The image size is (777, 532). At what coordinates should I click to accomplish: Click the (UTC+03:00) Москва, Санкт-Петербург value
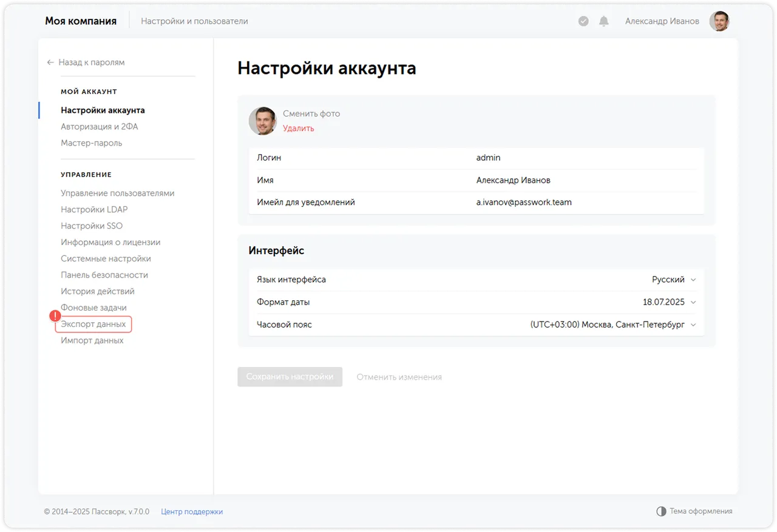click(608, 325)
